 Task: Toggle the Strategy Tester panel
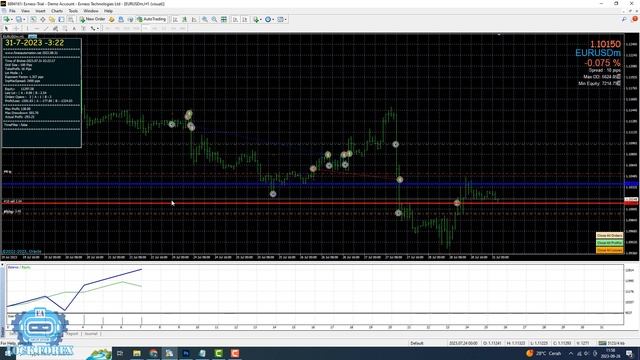tap(71, 19)
